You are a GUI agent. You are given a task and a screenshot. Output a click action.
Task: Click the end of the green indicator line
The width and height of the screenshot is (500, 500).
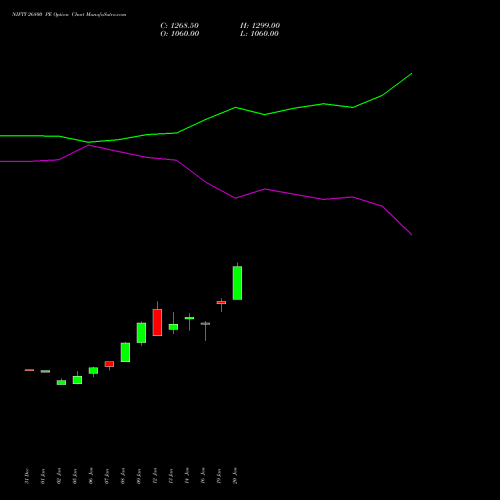coord(412,73)
